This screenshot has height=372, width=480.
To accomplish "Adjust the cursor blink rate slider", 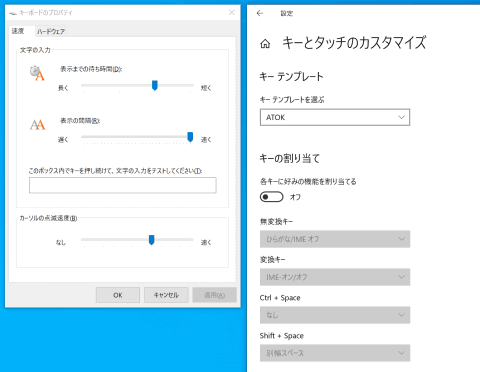I will [x=151, y=240].
